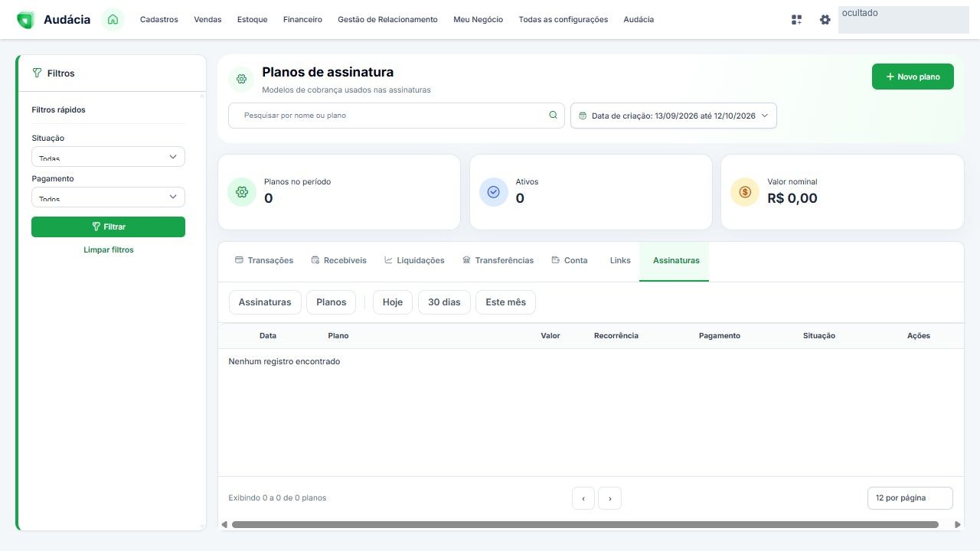Click the Planos de assinatura header icon
This screenshot has width=980, height=551.
pyautogui.click(x=241, y=79)
